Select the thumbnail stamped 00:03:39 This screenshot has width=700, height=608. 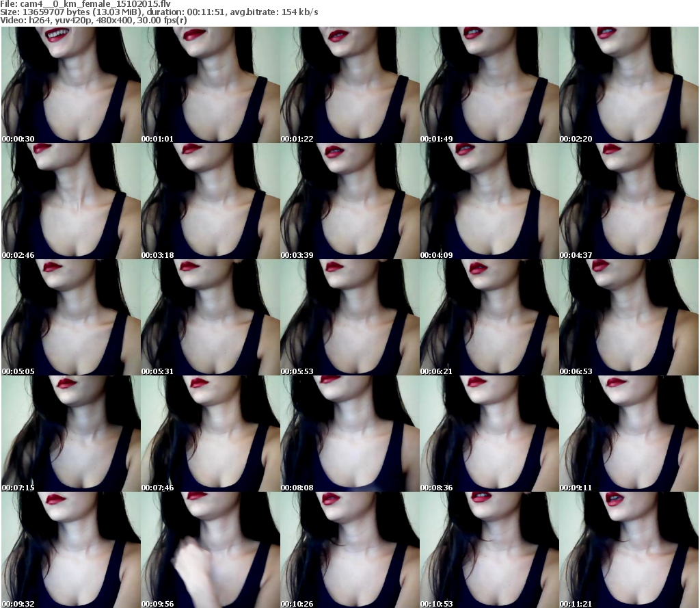tap(350, 201)
